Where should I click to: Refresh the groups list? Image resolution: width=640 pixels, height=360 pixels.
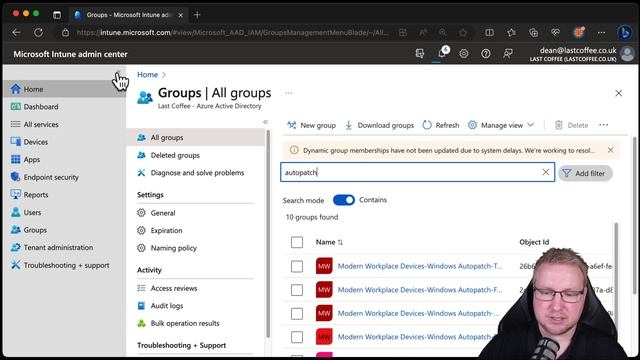441,125
